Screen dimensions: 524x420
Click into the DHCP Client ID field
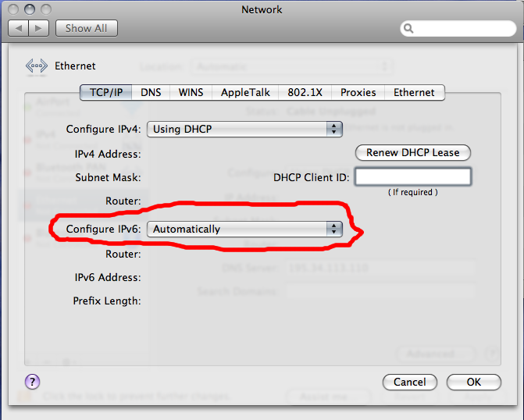(x=413, y=177)
